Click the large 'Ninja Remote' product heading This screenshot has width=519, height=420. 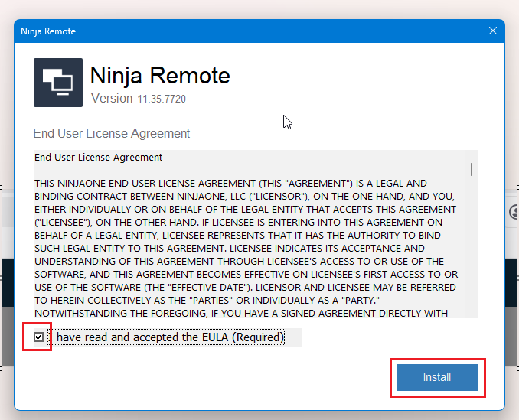pos(160,76)
